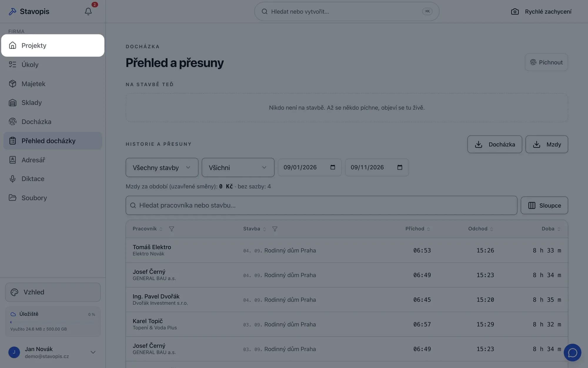Select the Ing. Pavel Dvořák row
The height and width of the screenshot is (368, 588).
347,300
